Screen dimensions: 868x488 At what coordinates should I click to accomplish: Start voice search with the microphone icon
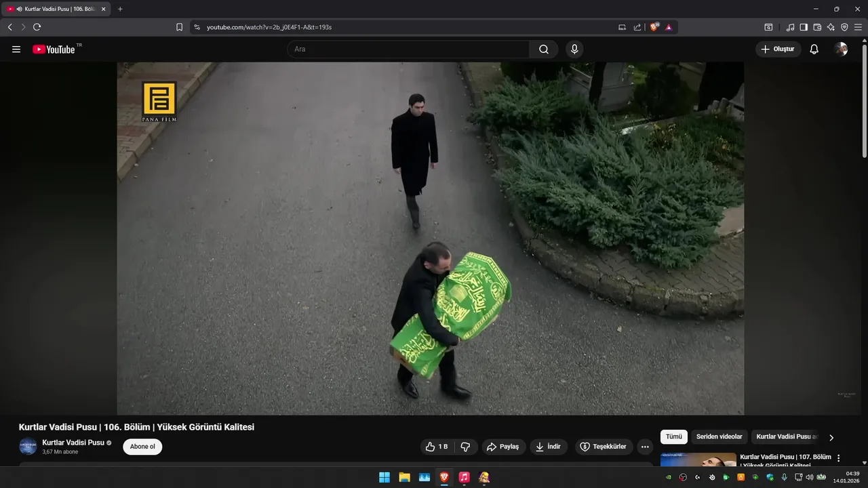(574, 49)
